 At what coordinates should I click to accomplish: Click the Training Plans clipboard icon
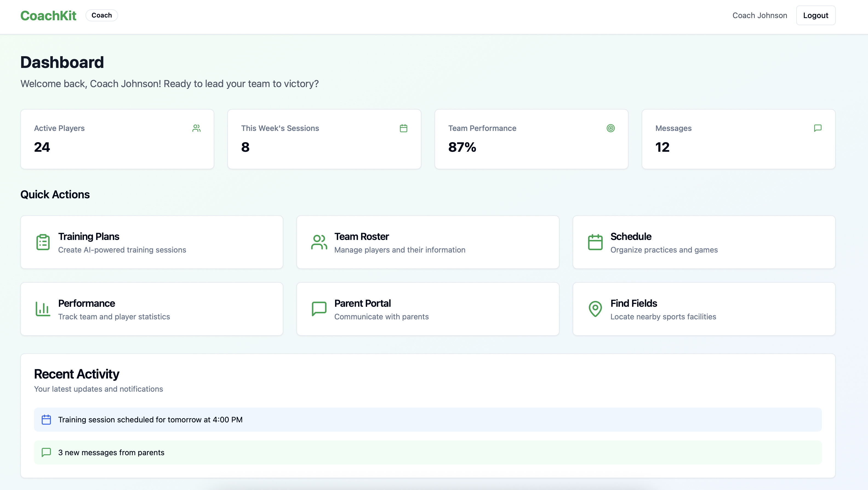43,242
